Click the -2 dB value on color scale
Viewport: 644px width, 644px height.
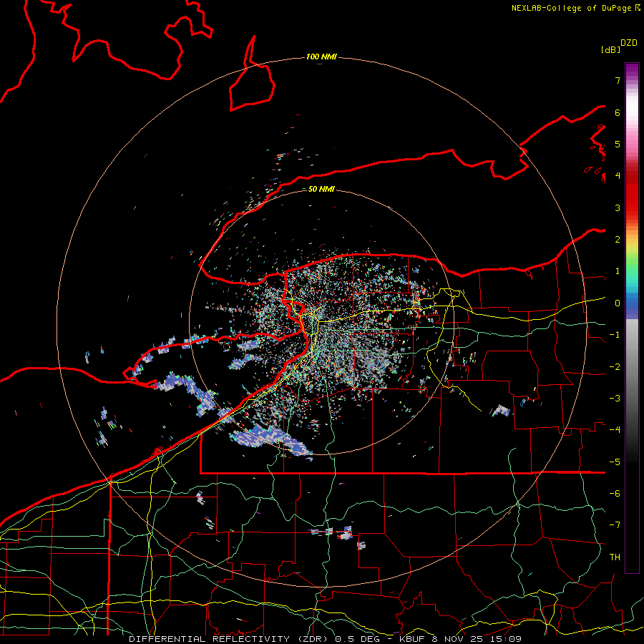(x=615, y=367)
